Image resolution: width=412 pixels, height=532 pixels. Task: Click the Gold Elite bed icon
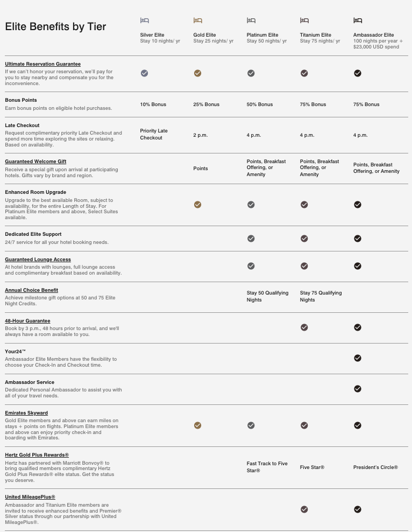(197, 20)
